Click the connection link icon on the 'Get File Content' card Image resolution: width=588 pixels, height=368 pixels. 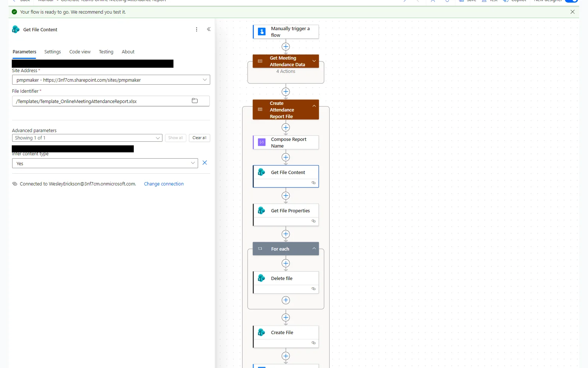[313, 183]
